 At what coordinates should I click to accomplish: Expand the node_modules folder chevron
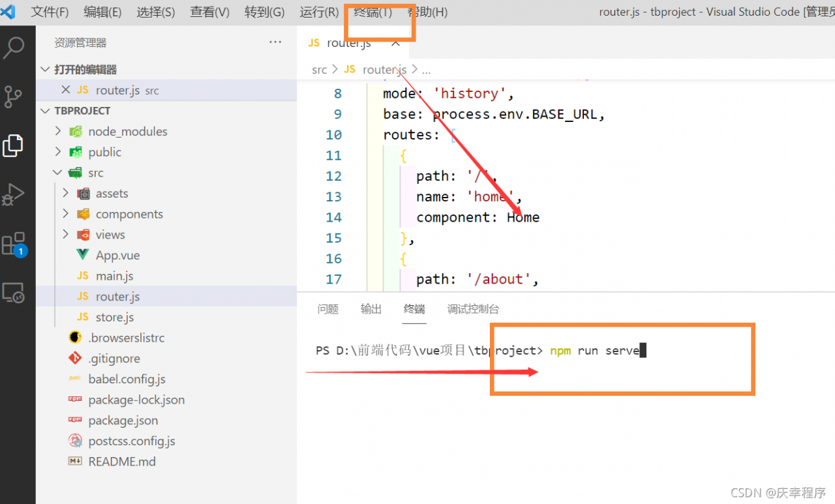(x=58, y=131)
